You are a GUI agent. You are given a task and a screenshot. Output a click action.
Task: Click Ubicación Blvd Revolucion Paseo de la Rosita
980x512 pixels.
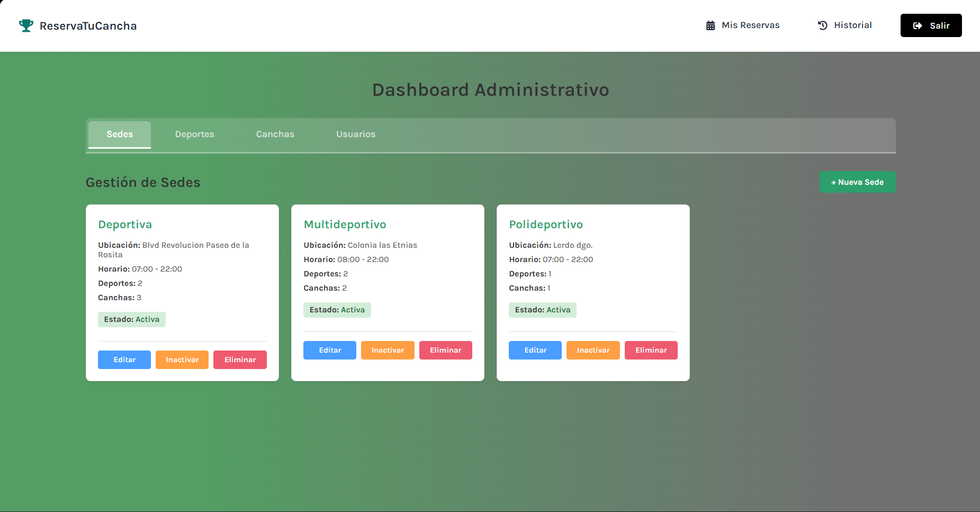(174, 250)
